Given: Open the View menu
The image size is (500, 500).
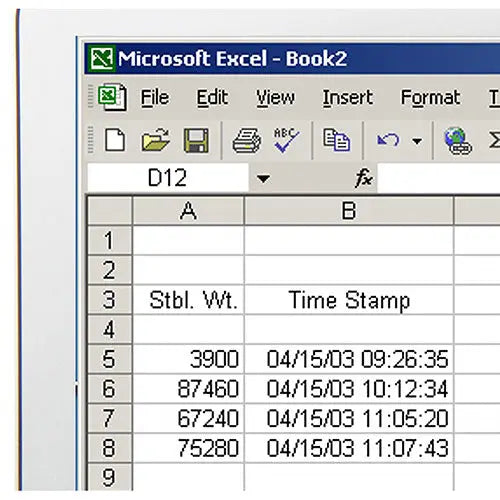Looking at the screenshot, I should (x=275, y=97).
